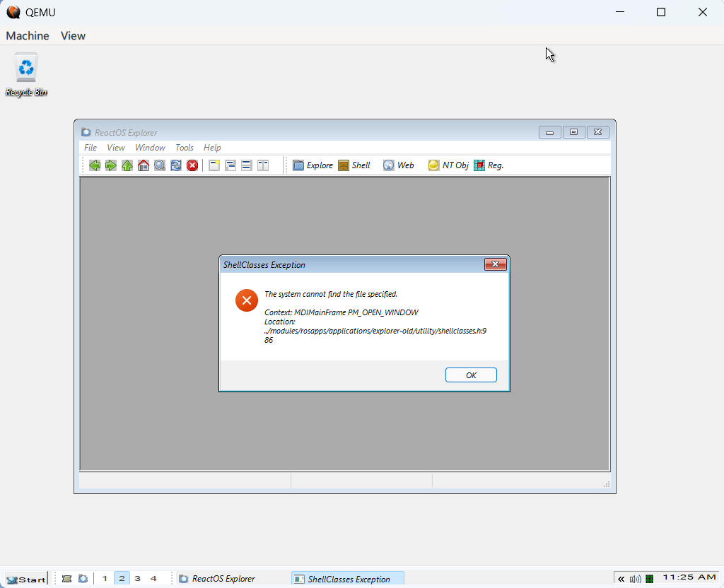Click the volume speaker tray icon
This screenshot has width=724, height=588.
click(635, 579)
